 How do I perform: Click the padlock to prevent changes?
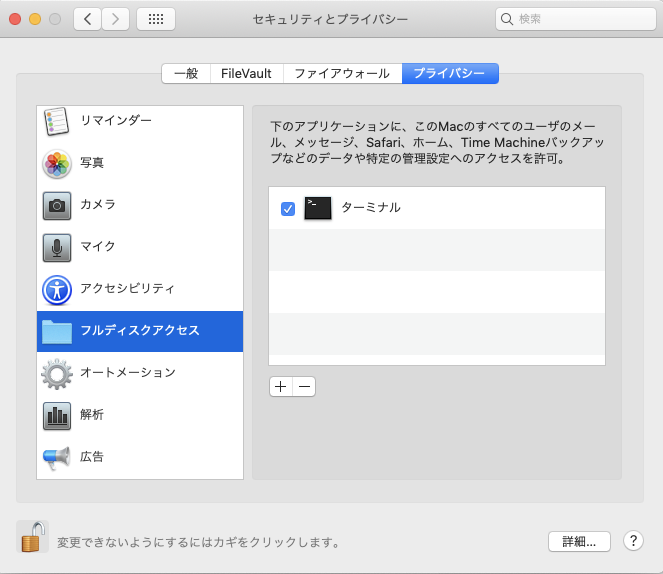pyautogui.click(x=33, y=536)
